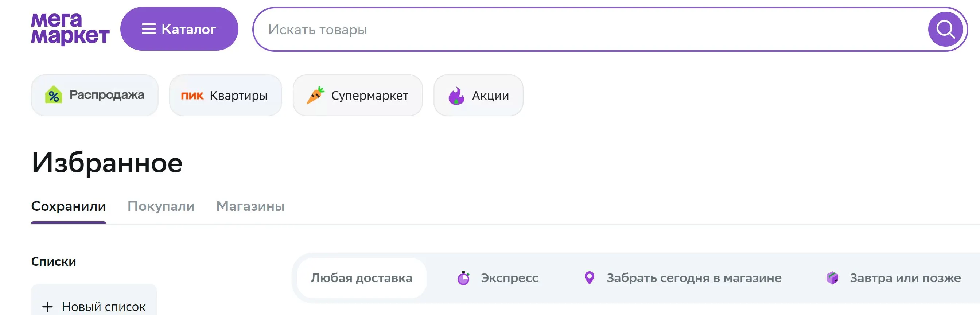Click the hamburger icon in the Каталог button
Image resolution: width=980 pixels, height=315 pixels.
coord(149,29)
